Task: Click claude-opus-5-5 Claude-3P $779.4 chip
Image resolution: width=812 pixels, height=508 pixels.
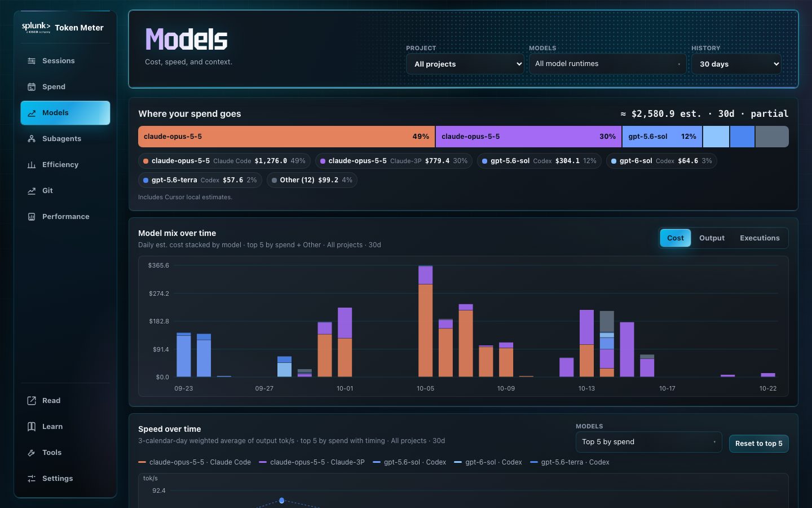Action: (394, 161)
